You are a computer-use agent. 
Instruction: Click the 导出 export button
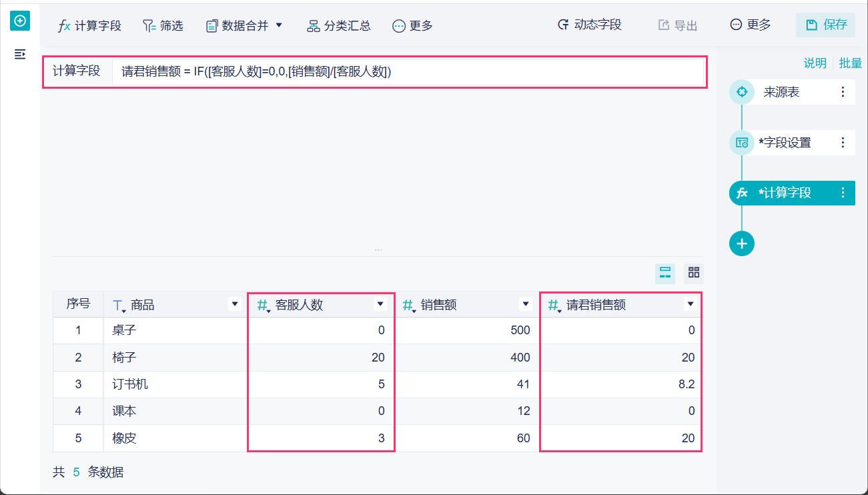click(x=677, y=25)
